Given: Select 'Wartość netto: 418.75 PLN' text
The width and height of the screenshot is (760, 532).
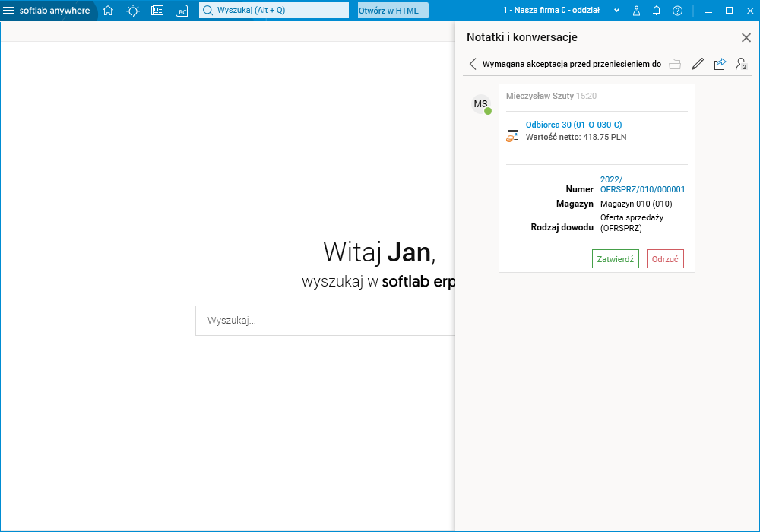Looking at the screenshot, I should 576,137.
